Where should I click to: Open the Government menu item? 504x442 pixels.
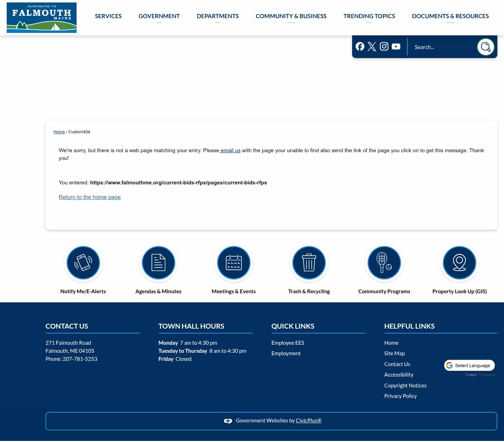point(159,16)
